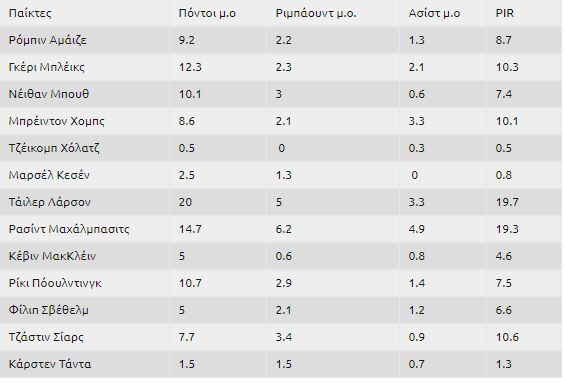This screenshot has height=389, width=565.
Task: Click the Πόντοι μ.ο column header
Action: pos(207,13)
